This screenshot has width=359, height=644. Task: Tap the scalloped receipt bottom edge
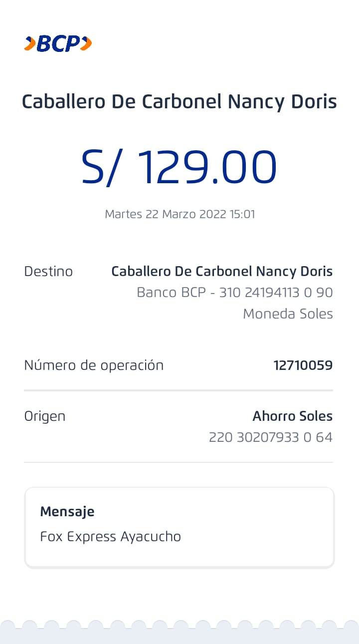[179, 632]
